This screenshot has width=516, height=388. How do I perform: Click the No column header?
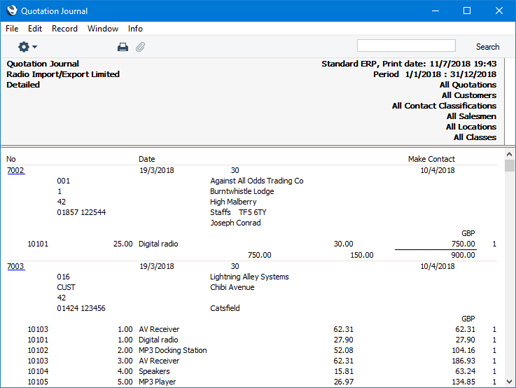click(11, 159)
